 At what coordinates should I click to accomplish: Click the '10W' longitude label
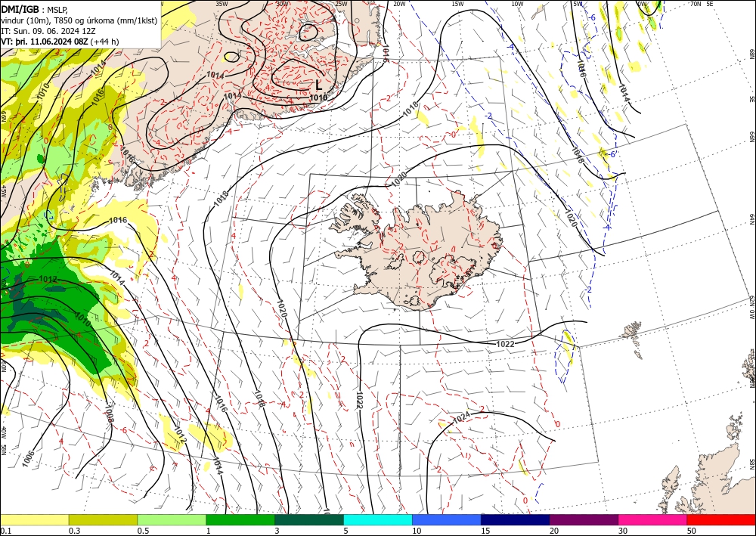tap(517, 4)
